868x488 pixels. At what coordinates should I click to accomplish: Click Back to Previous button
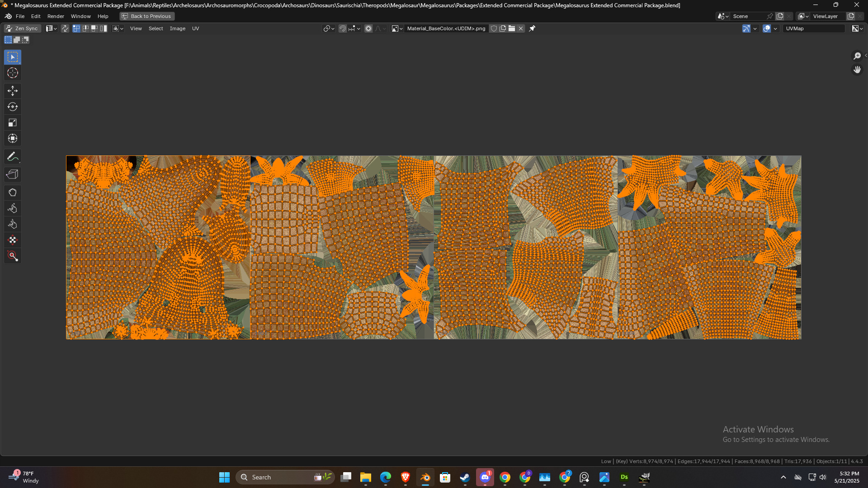(x=147, y=16)
